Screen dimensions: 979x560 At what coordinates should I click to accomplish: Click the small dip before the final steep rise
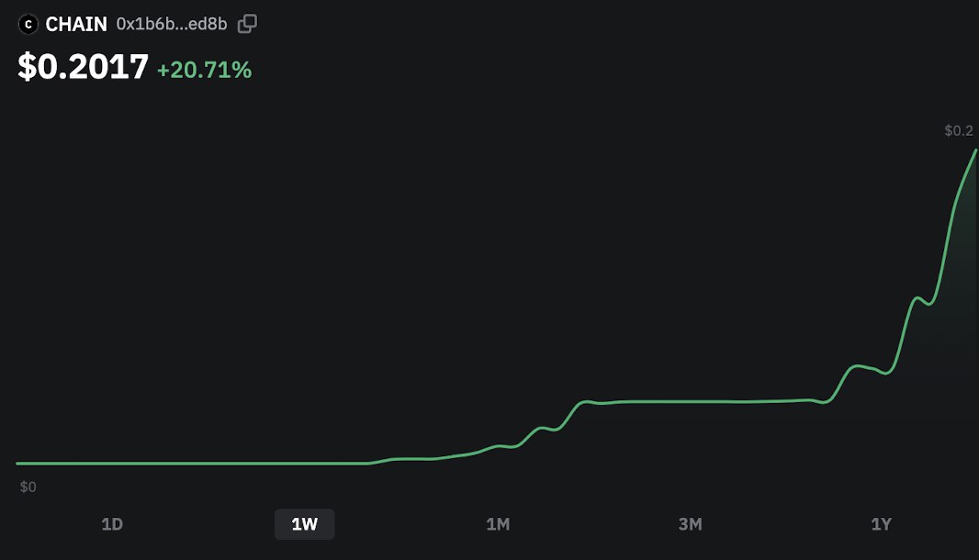point(929,304)
